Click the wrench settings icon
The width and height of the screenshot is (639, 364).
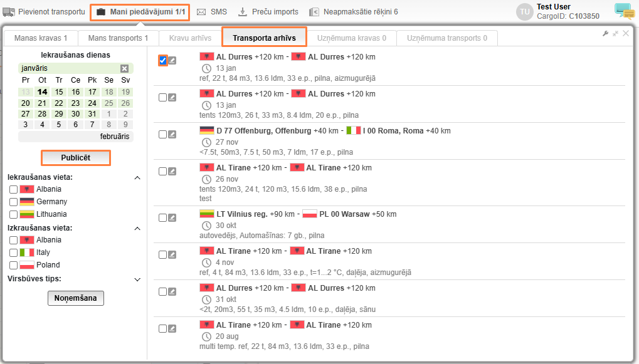point(605,34)
